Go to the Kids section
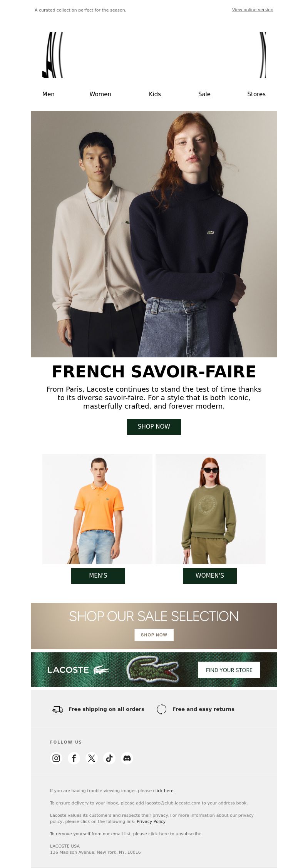Image resolution: width=308 pixels, height=868 pixels. [x=155, y=94]
